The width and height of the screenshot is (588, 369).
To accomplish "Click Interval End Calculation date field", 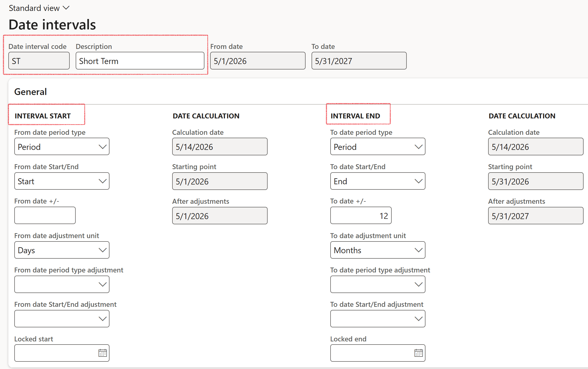I will click(x=536, y=147).
